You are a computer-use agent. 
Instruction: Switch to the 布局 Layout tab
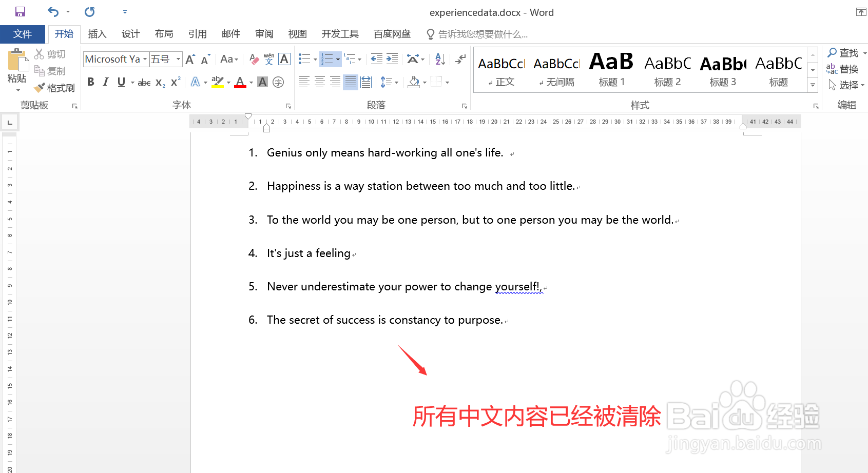click(164, 34)
